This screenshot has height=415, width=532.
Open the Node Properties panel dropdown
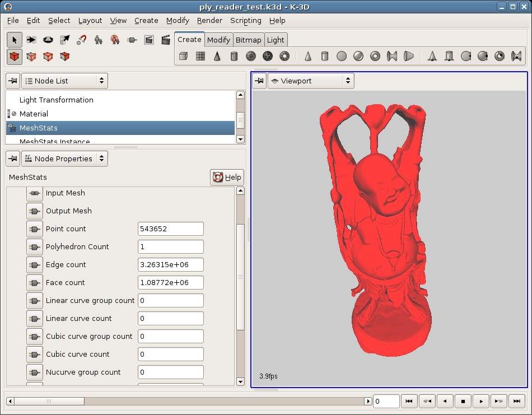64,158
